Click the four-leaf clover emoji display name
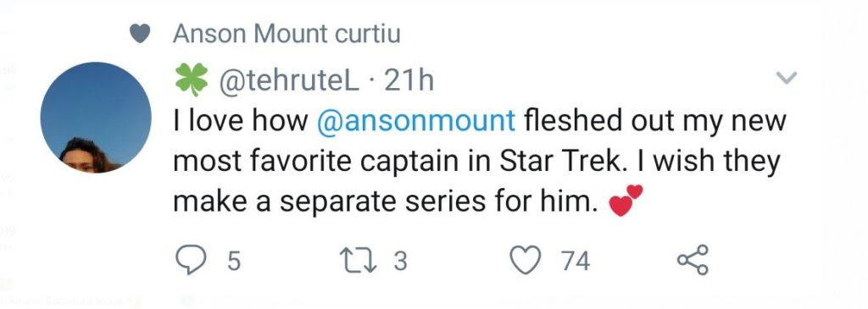The height and width of the screenshot is (309, 868). point(192,79)
